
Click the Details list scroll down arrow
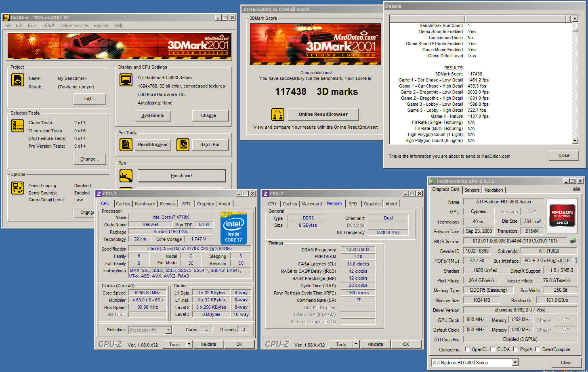575,141
